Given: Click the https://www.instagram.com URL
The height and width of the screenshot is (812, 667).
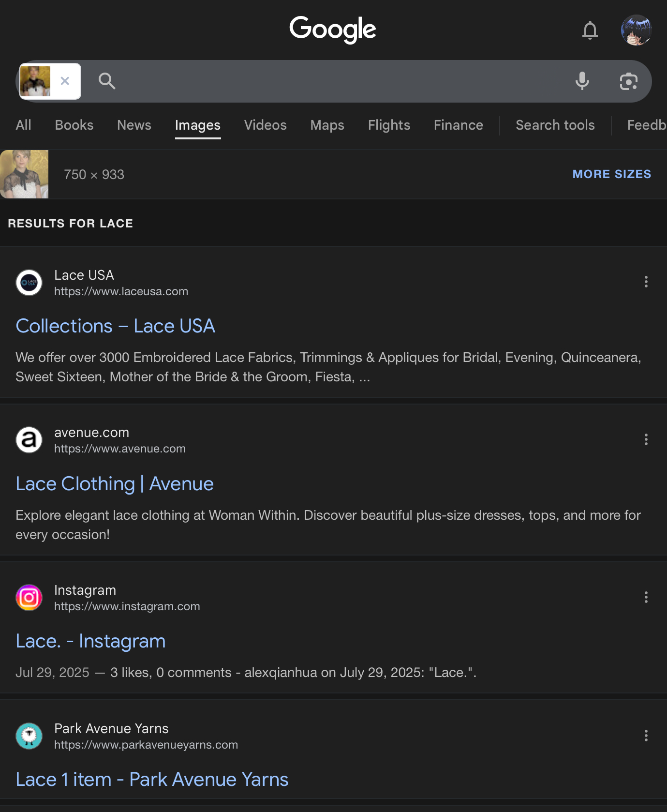Looking at the screenshot, I should coord(127,606).
